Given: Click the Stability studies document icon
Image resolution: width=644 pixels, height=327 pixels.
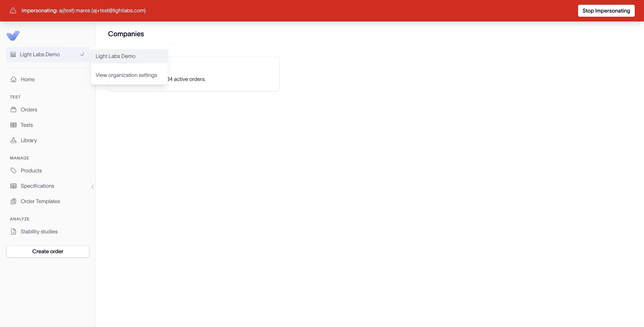Looking at the screenshot, I should (x=13, y=232).
